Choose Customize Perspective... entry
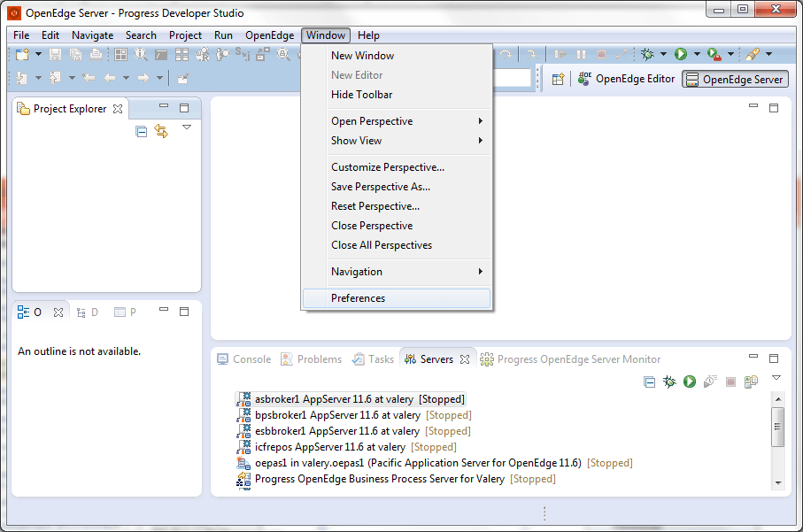The image size is (803, 532). pyautogui.click(x=397, y=167)
